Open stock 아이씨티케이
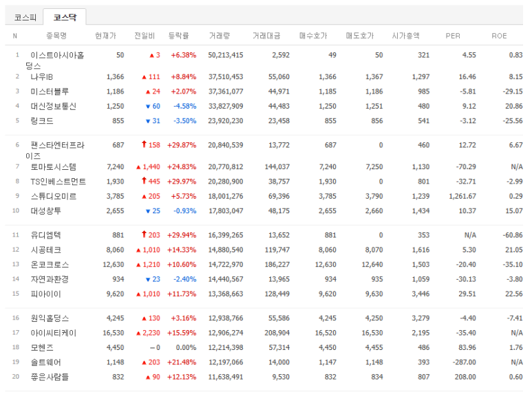This screenshot has height=394, width=532. [53, 333]
